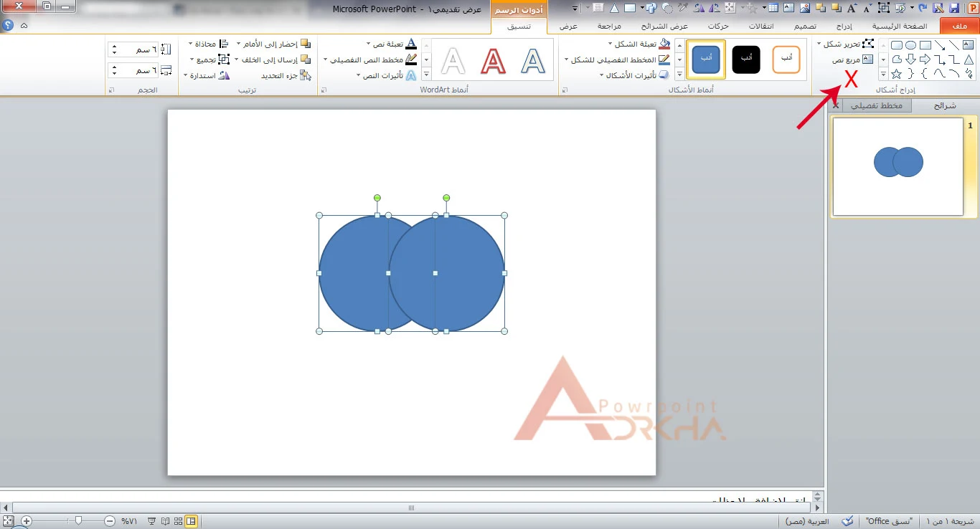980x529 pixels.
Task: Select the rounded rectangle shape in gallery
Action: (897, 44)
